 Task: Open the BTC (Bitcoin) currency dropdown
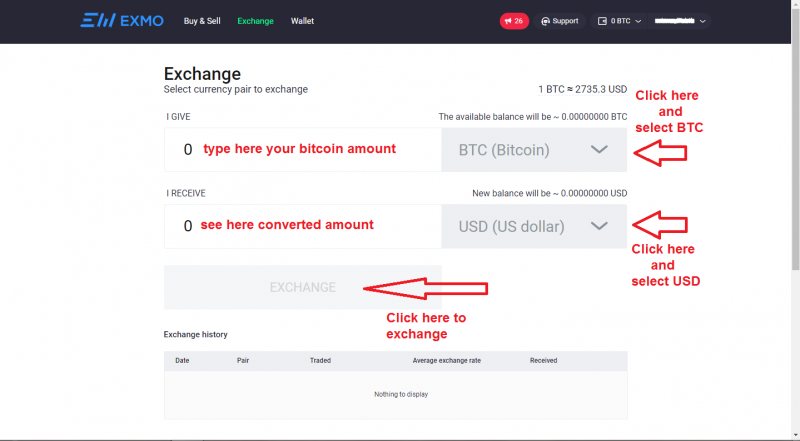(x=534, y=150)
